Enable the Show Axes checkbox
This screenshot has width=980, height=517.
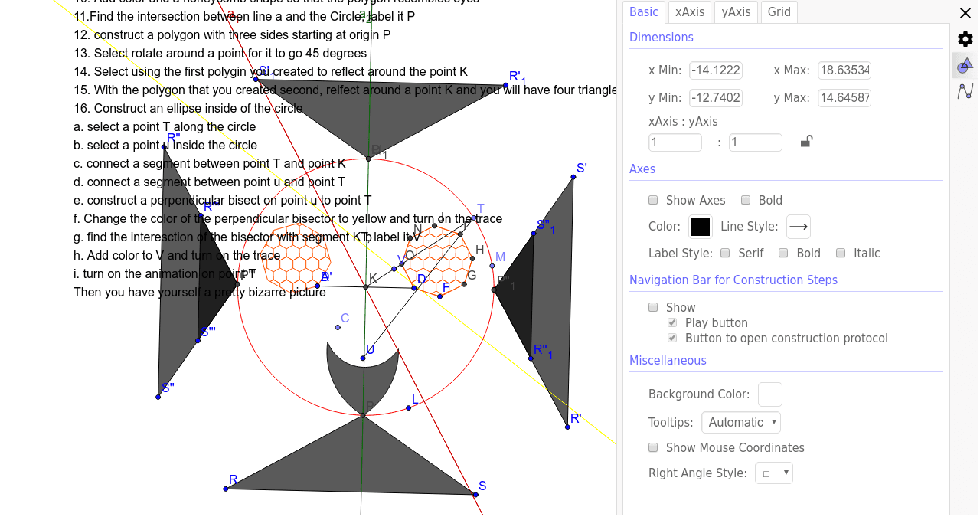(653, 200)
